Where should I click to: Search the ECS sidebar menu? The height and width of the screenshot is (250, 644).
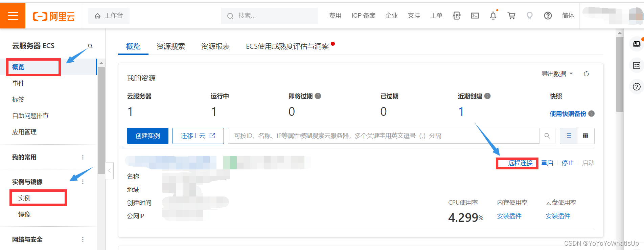point(90,46)
